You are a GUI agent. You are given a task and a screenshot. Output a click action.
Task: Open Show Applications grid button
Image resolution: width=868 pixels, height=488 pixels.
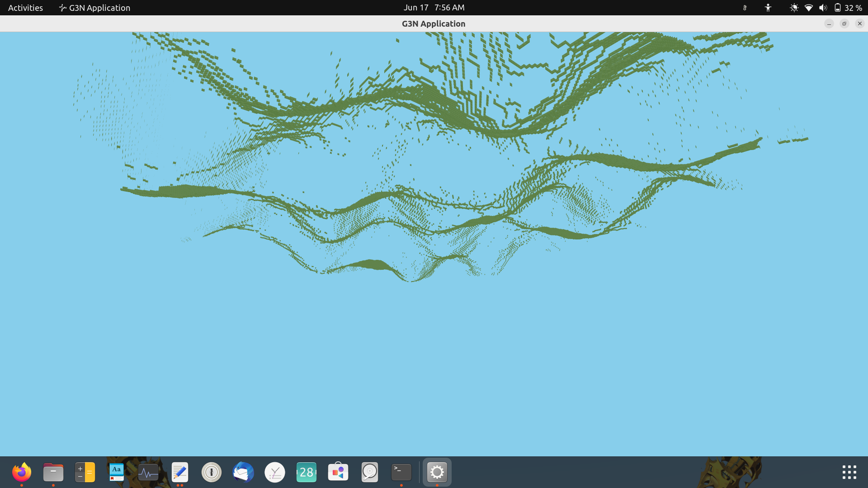(849, 472)
